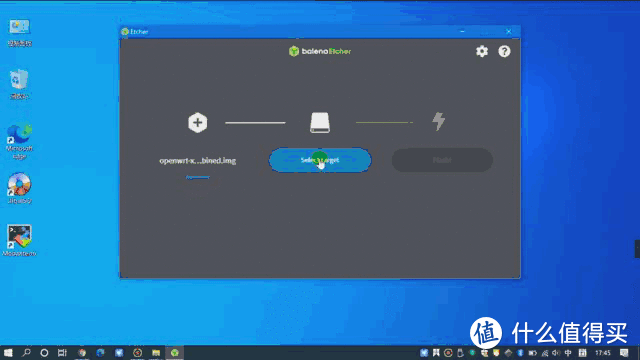Open the notification center icon

624,353
